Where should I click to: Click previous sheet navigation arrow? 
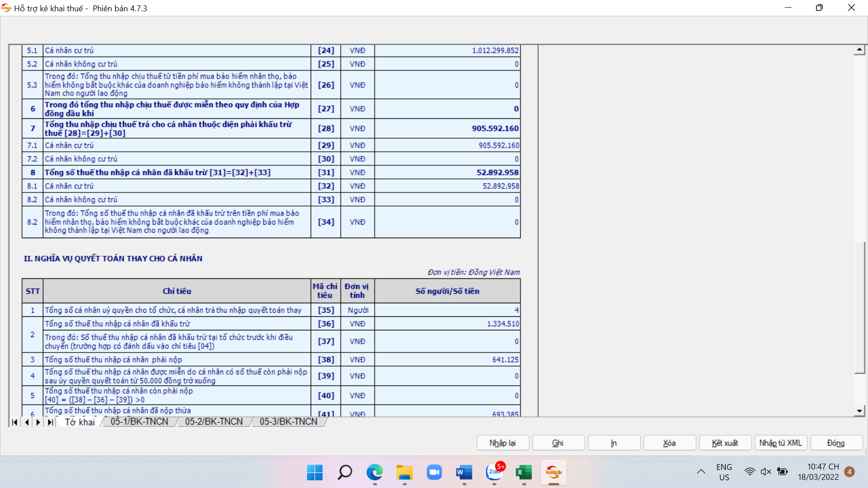tap(27, 422)
